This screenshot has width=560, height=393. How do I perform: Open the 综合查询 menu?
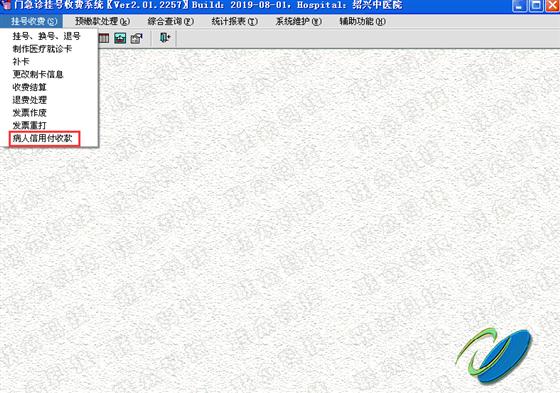(x=171, y=21)
